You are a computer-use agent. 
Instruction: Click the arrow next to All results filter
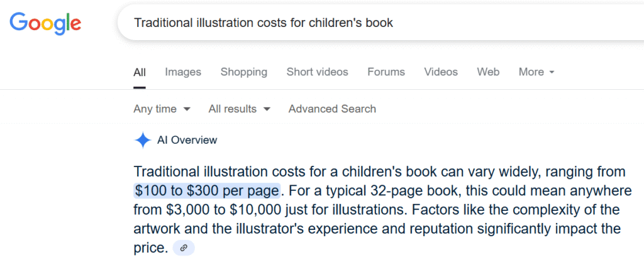coord(267,109)
